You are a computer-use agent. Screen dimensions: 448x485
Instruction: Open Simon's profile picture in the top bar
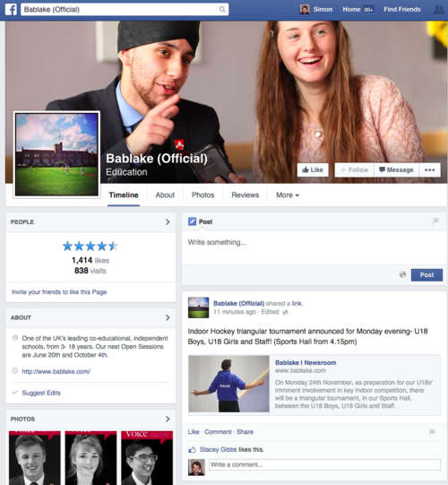pyautogui.click(x=305, y=9)
